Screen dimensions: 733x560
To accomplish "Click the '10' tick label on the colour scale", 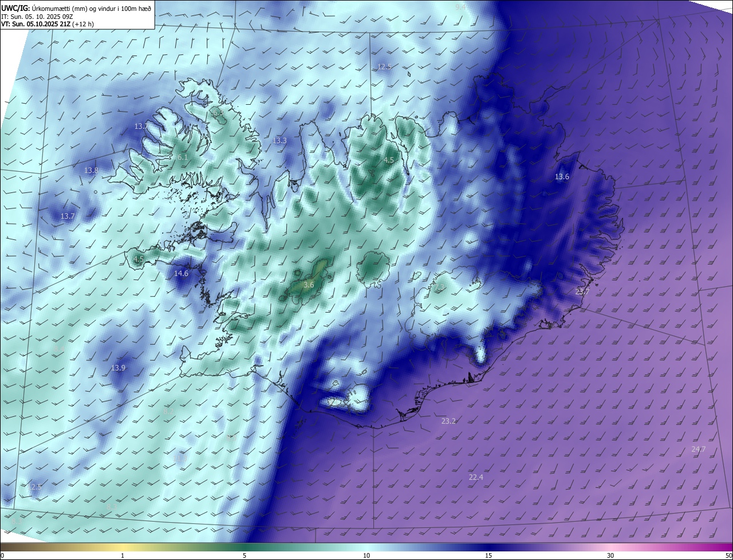I will pyautogui.click(x=366, y=555).
